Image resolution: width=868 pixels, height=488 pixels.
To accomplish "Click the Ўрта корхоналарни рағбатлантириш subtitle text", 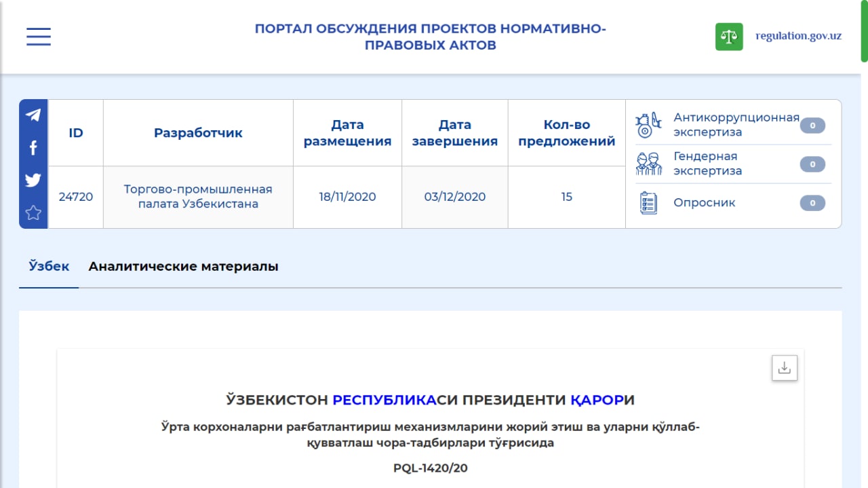I will (x=431, y=435).
